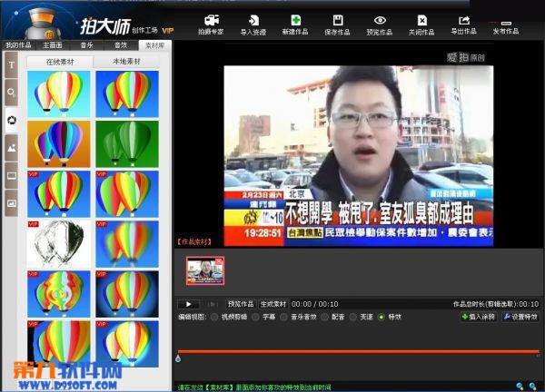This screenshot has height=392, width=545.
Task: Select the shapes sidebar tool below T
Action: (x=12, y=93)
